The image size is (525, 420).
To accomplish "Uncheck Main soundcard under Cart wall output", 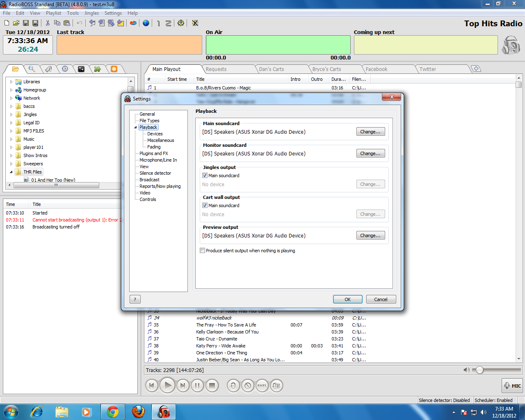I will [205, 205].
